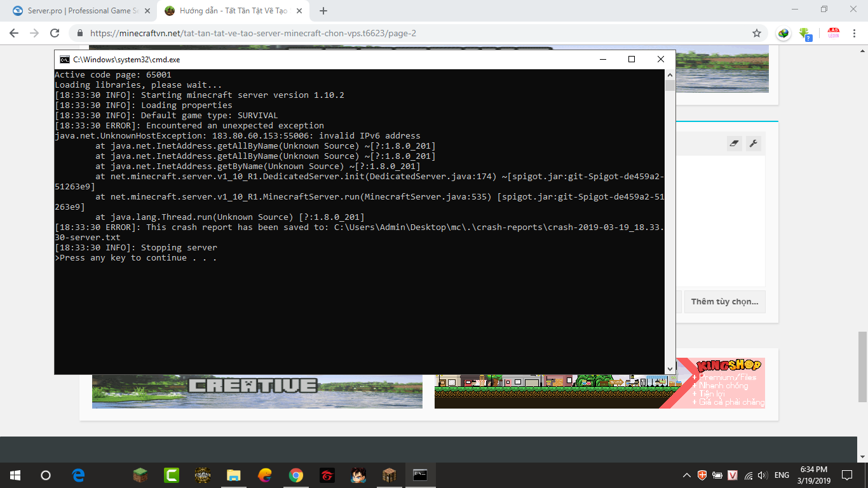This screenshot has width=868, height=488.
Task: Reload the minecraftvn.net page
Action: pyautogui.click(x=55, y=33)
